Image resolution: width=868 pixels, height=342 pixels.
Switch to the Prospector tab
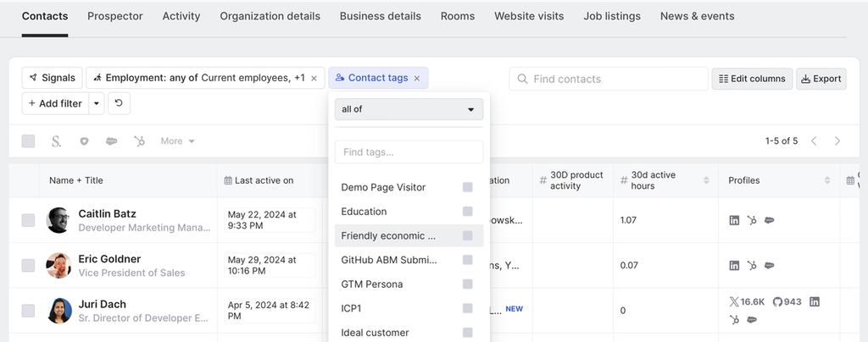tap(115, 16)
